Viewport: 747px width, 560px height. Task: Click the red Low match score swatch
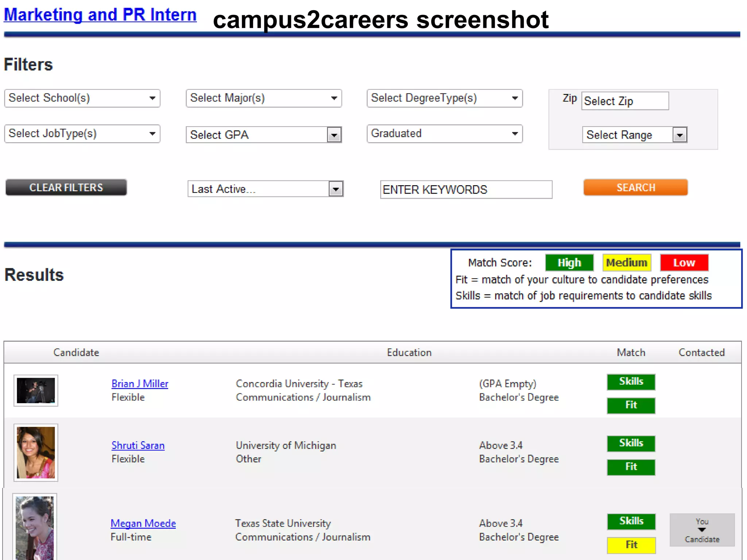pyautogui.click(x=684, y=262)
